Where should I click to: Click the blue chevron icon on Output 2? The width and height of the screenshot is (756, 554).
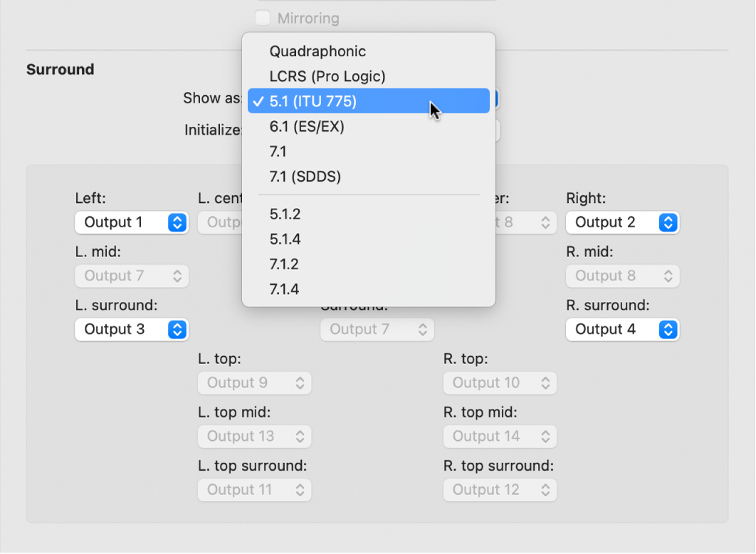[668, 222]
